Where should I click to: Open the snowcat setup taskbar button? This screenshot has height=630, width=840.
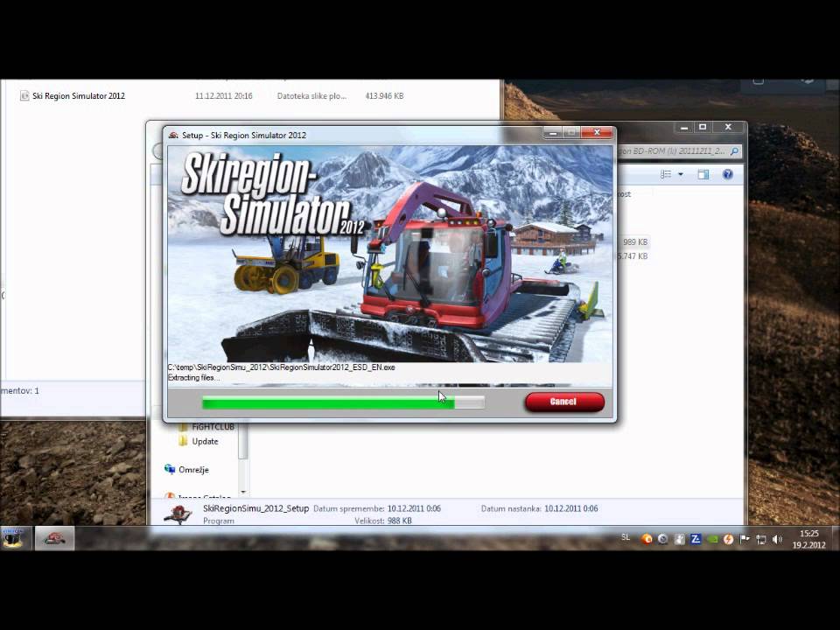click(54, 538)
